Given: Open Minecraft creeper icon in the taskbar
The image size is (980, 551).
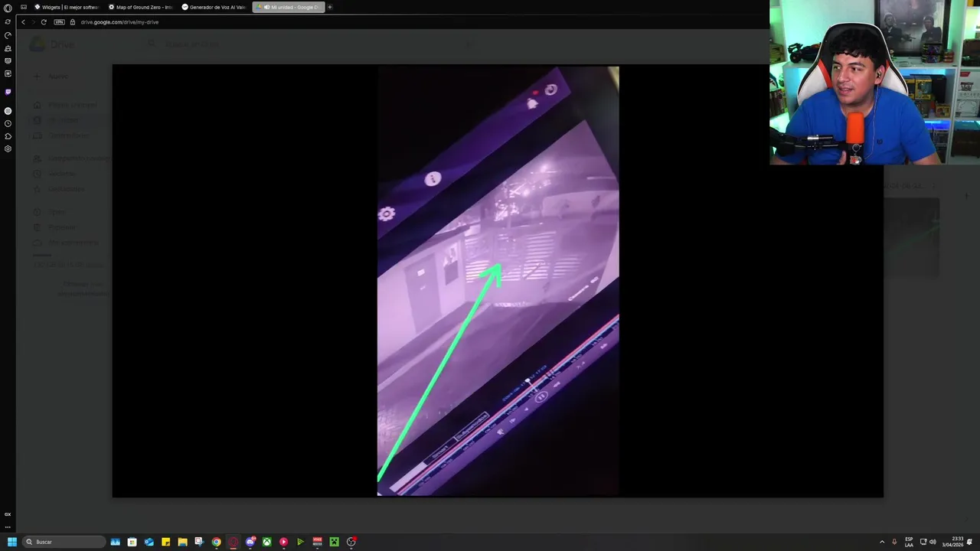Looking at the screenshot, I should point(334,542).
